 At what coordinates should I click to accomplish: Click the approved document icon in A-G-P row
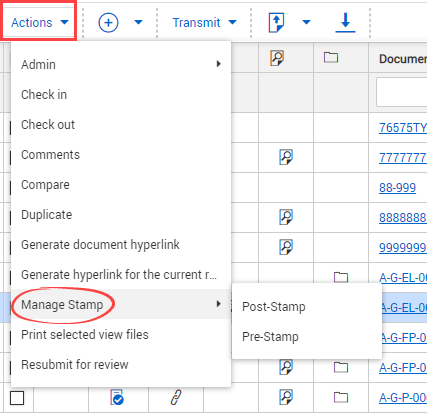tap(117, 397)
